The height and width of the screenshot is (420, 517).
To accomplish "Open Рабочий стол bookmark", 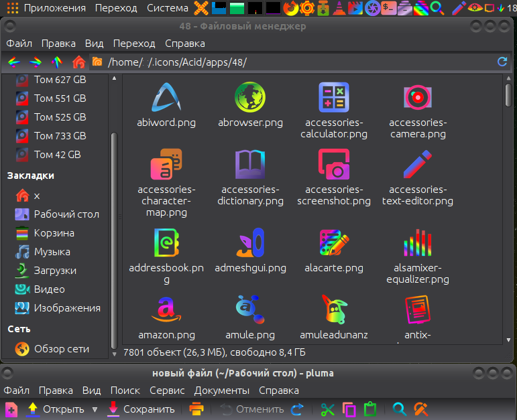I will (x=56, y=214).
